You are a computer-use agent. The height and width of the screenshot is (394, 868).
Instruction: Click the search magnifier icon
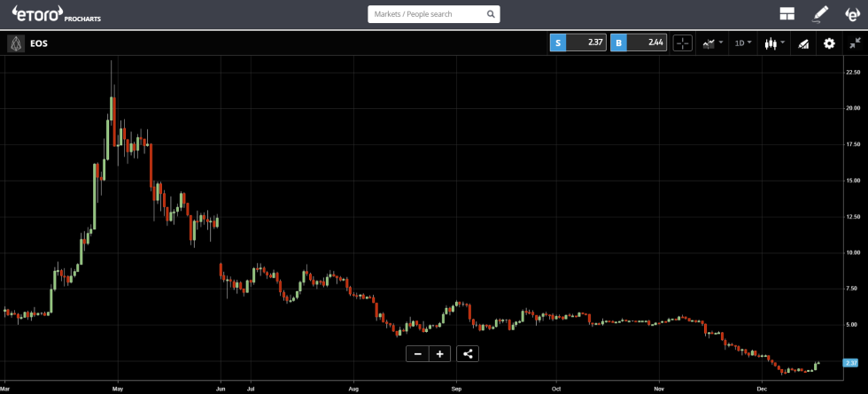coord(491,14)
